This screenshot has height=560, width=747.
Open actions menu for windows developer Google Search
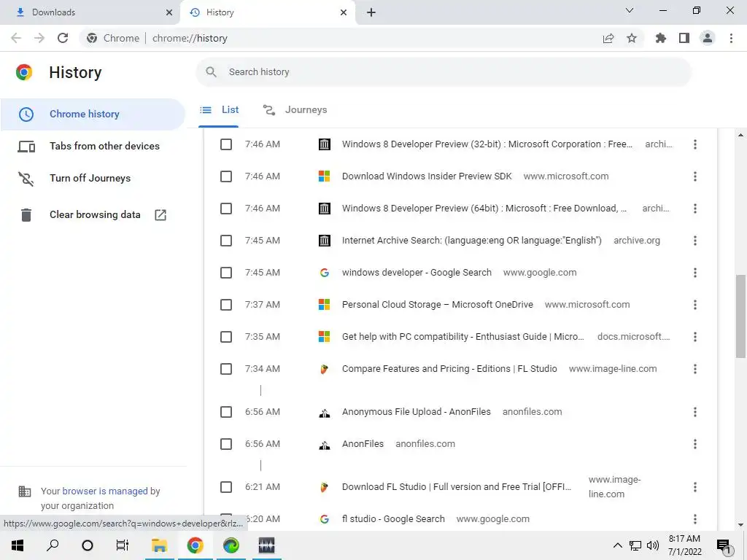(x=695, y=273)
